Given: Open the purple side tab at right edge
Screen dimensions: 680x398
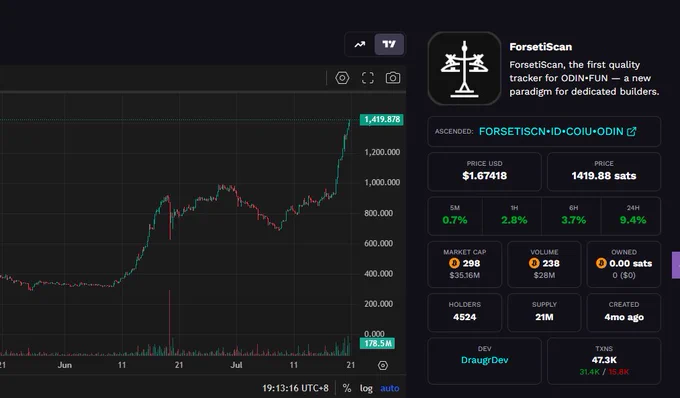Looking at the screenshot, I should [x=676, y=265].
